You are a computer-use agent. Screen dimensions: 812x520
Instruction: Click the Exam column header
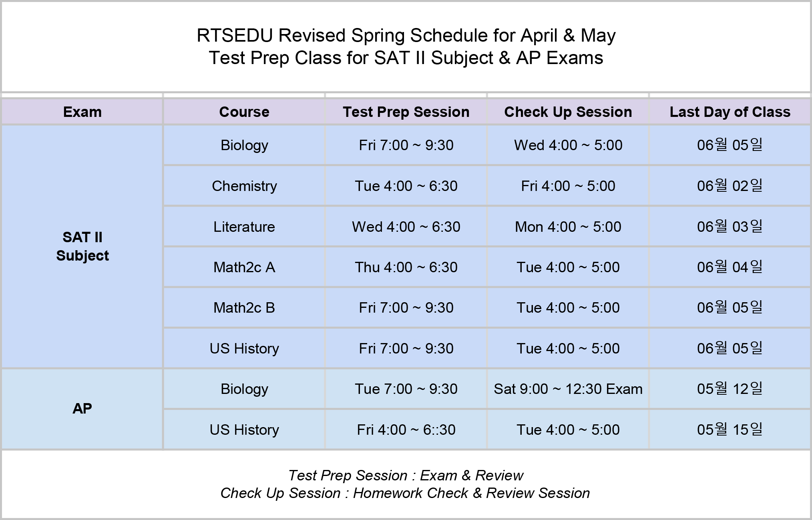(x=82, y=112)
